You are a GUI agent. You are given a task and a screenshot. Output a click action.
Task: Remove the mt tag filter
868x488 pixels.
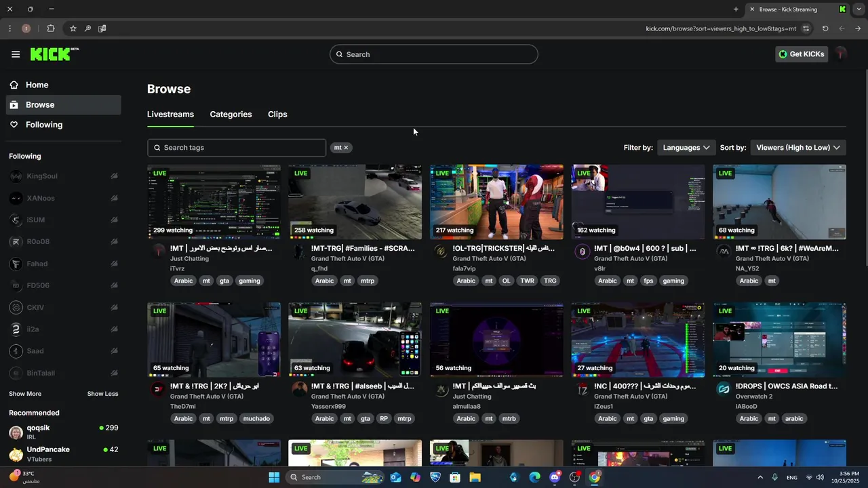point(346,148)
